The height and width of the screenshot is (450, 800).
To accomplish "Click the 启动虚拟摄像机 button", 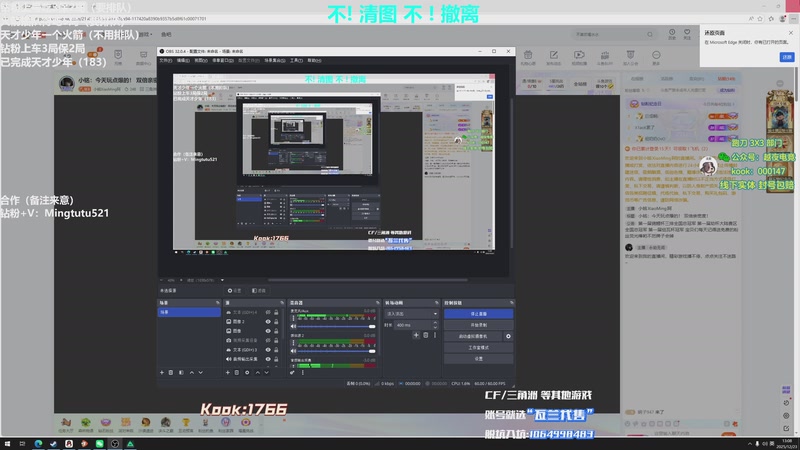I will [x=473, y=336].
